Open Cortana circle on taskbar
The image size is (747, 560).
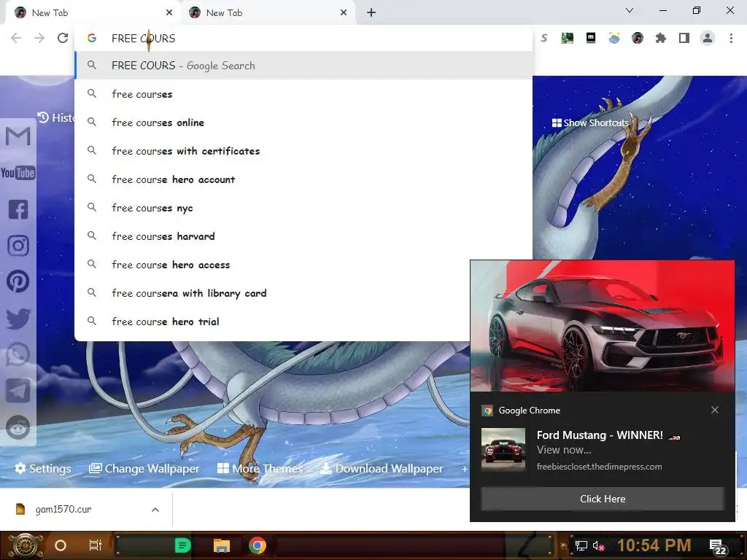(x=61, y=545)
